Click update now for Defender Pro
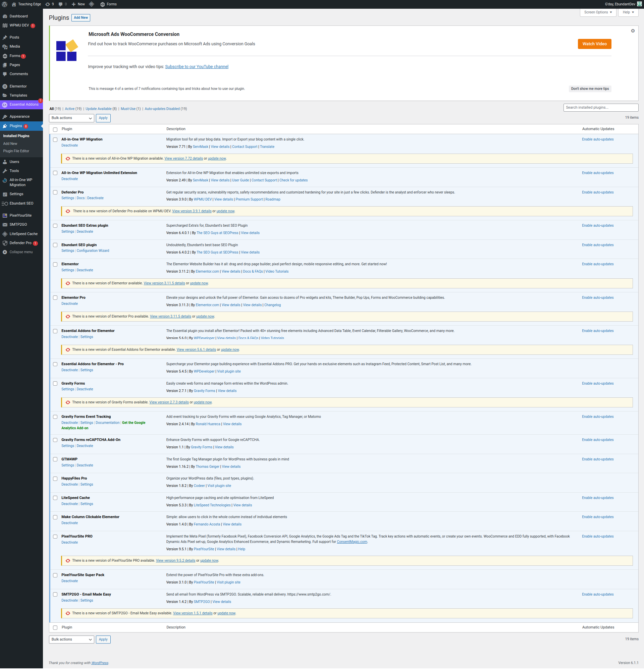Screen dimensions: 644x669 pos(225,211)
